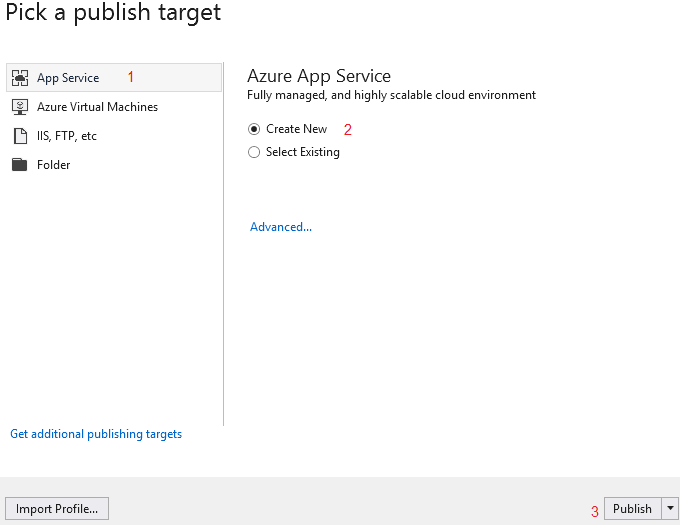Image resolution: width=680 pixels, height=525 pixels.
Task: Click the Azure App Service heading
Action: click(319, 76)
